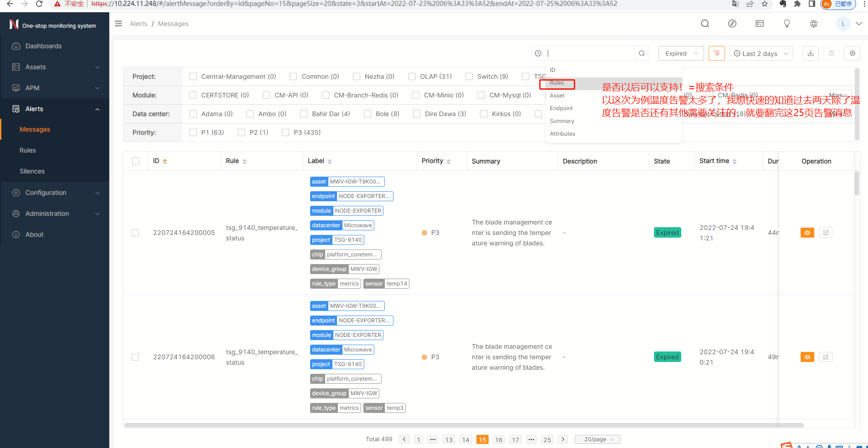Click the link icon in top header

(732, 24)
